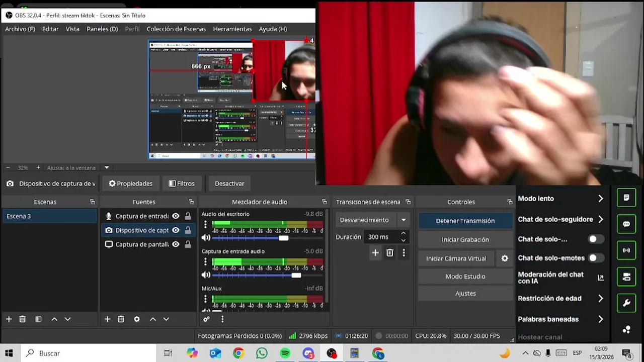Expand Palabras baneadas options
The image size is (644, 362).
(x=600, y=319)
